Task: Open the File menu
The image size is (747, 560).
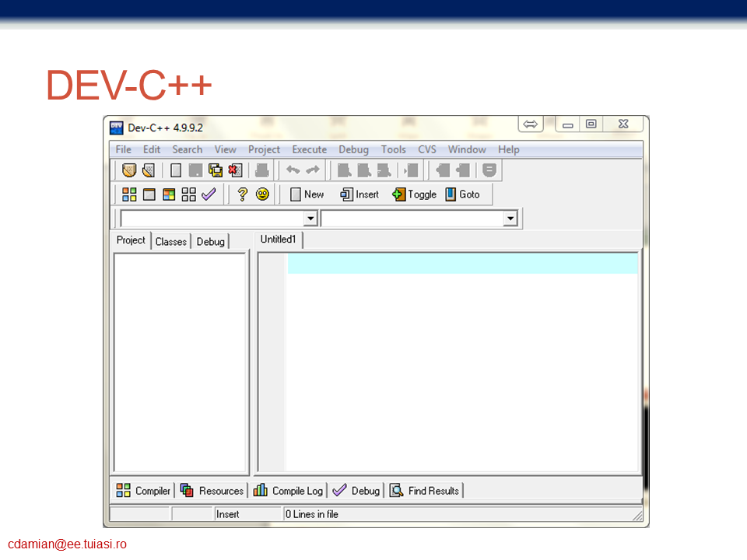Action: [x=124, y=149]
